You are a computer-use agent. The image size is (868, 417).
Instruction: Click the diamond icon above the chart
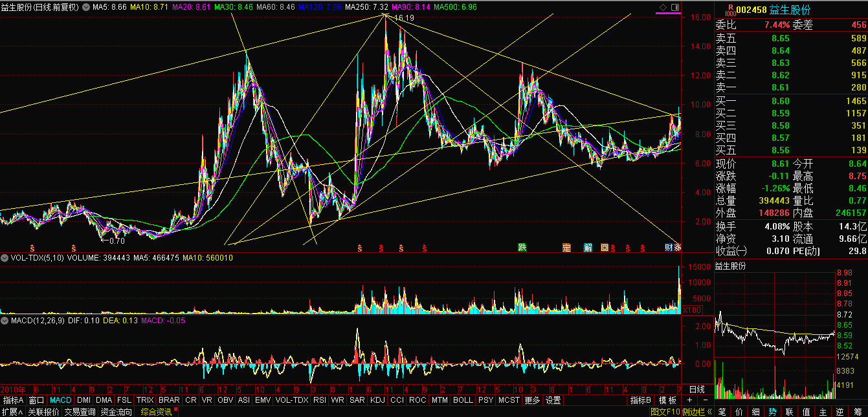click(x=663, y=7)
